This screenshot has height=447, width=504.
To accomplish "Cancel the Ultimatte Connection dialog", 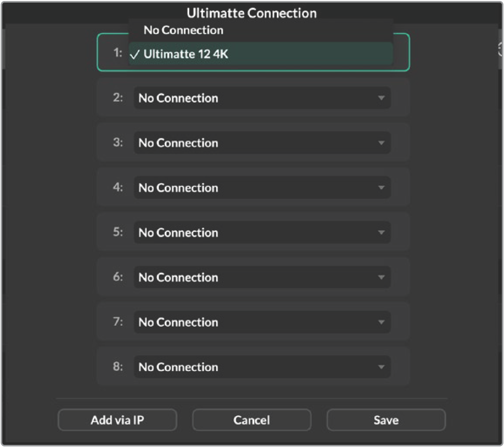I will 251,420.
